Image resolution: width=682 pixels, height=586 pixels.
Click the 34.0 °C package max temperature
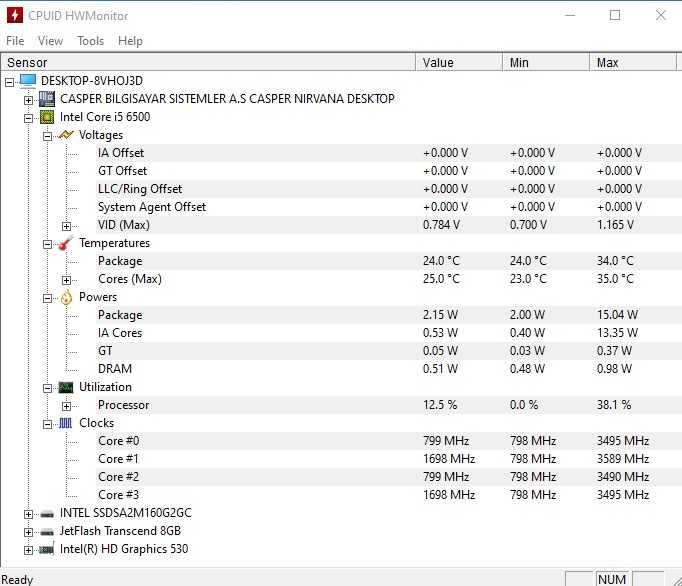pyautogui.click(x=615, y=261)
